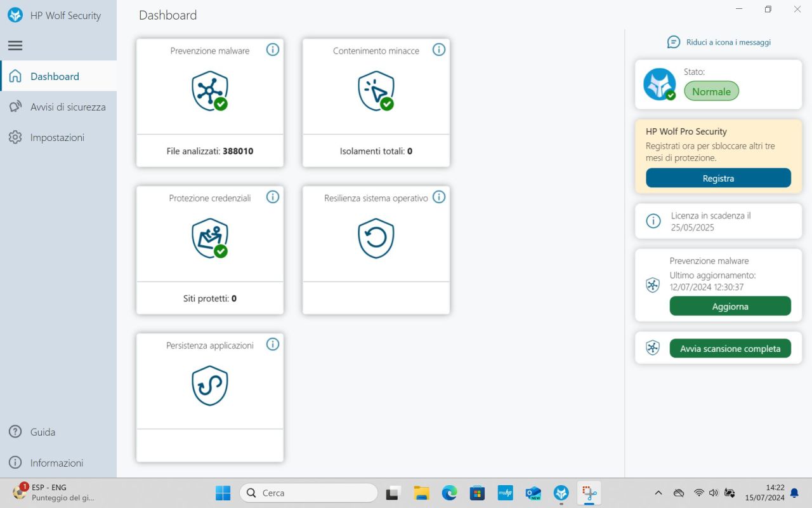812x508 pixels.
Task: Open the taskbar clock and date
Action: (764, 493)
